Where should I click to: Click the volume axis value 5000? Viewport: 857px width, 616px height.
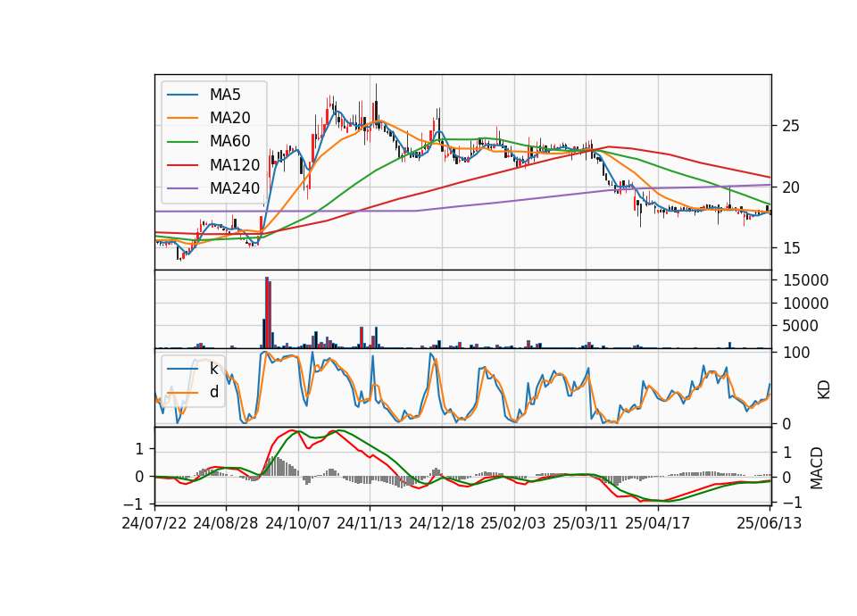[x=800, y=326]
